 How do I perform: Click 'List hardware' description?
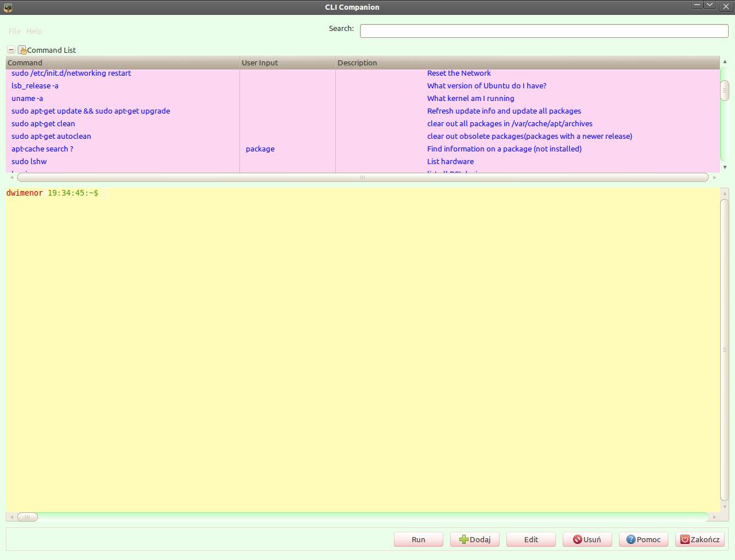coord(451,161)
